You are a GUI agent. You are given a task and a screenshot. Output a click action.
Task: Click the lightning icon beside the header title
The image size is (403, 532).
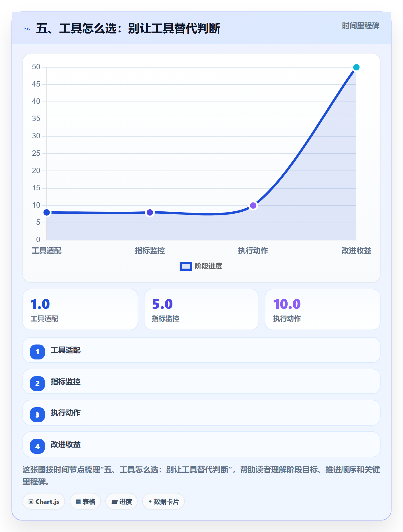[27, 29]
